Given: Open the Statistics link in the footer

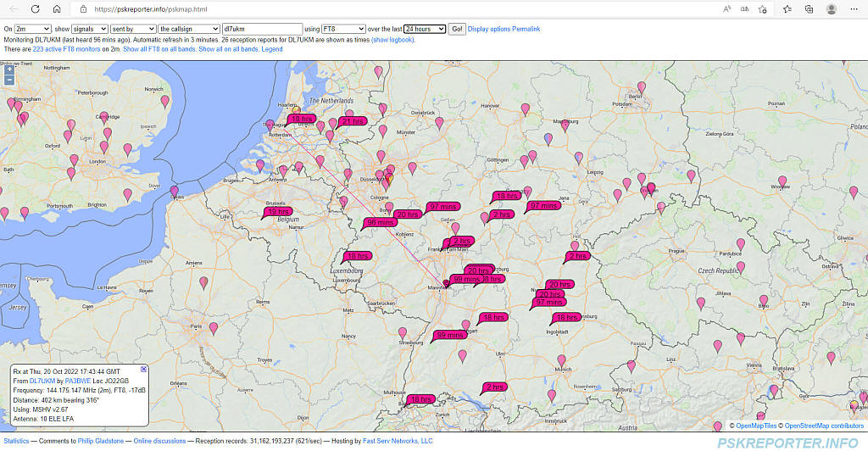Looking at the screenshot, I should click(16, 441).
